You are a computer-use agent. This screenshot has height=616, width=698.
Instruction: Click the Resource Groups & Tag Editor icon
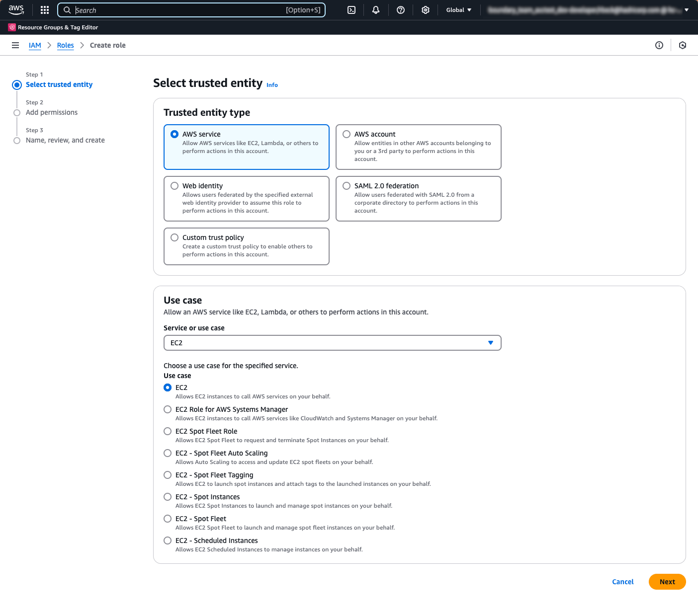tap(12, 27)
